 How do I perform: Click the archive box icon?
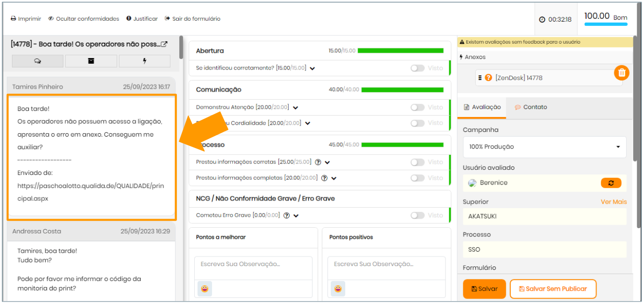[x=91, y=61]
